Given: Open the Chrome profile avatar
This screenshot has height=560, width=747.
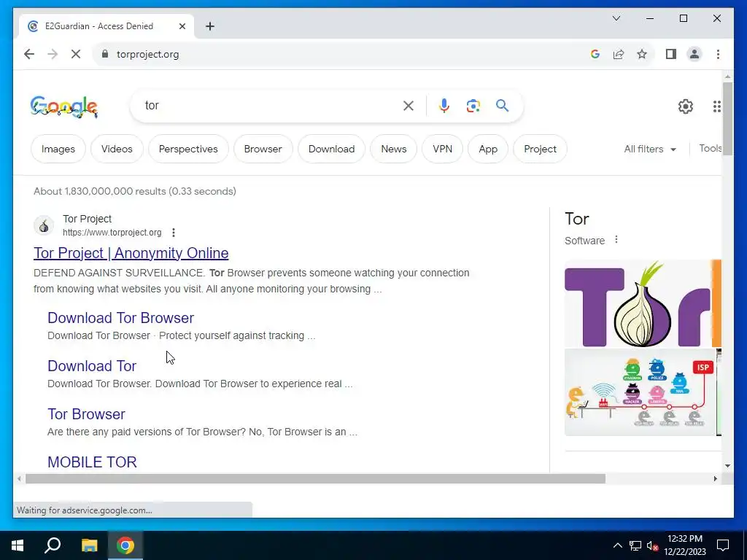Looking at the screenshot, I should (694, 54).
